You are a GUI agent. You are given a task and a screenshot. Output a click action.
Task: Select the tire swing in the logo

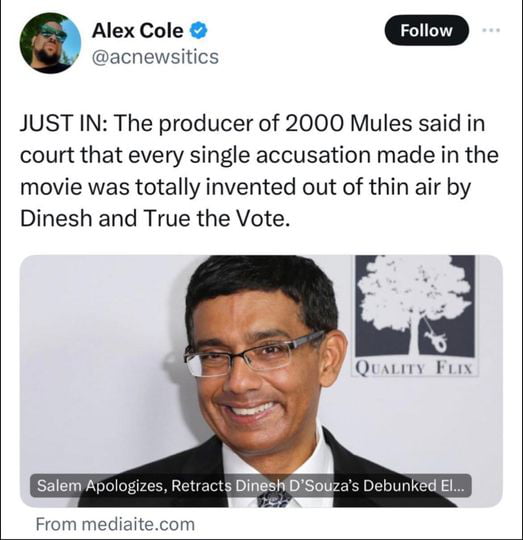tap(437, 339)
